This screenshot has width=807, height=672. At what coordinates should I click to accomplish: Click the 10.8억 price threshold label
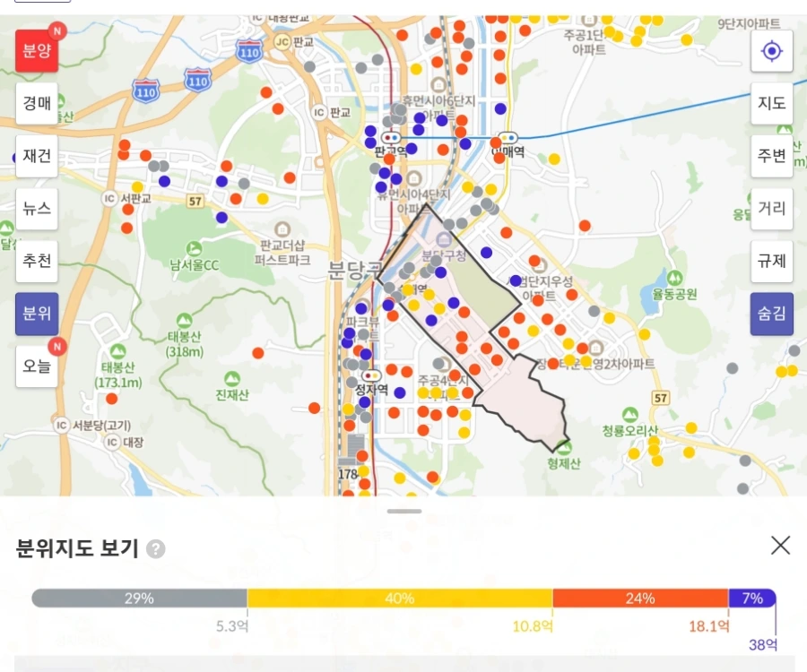coord(533,625)
